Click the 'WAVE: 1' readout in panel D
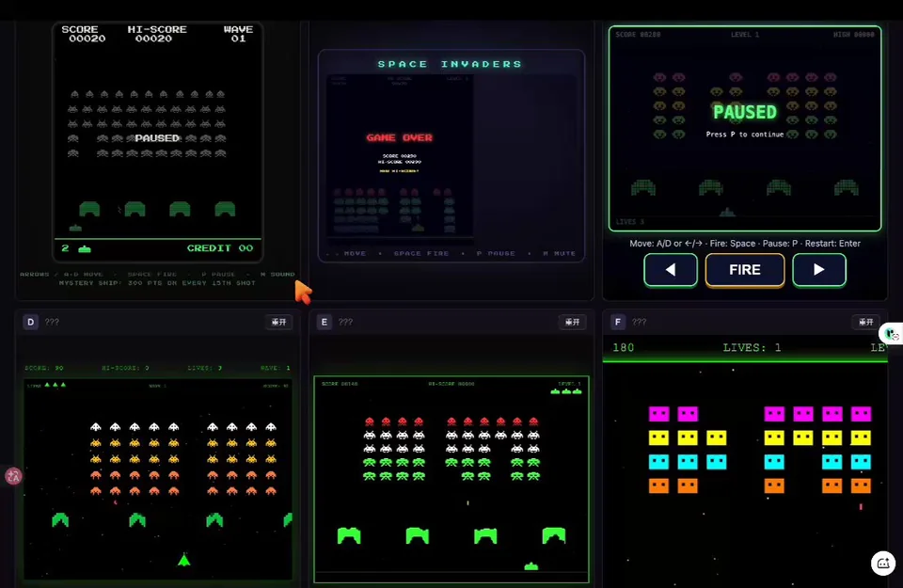This screenshot has width=903, height=588. tap(276, 368)
